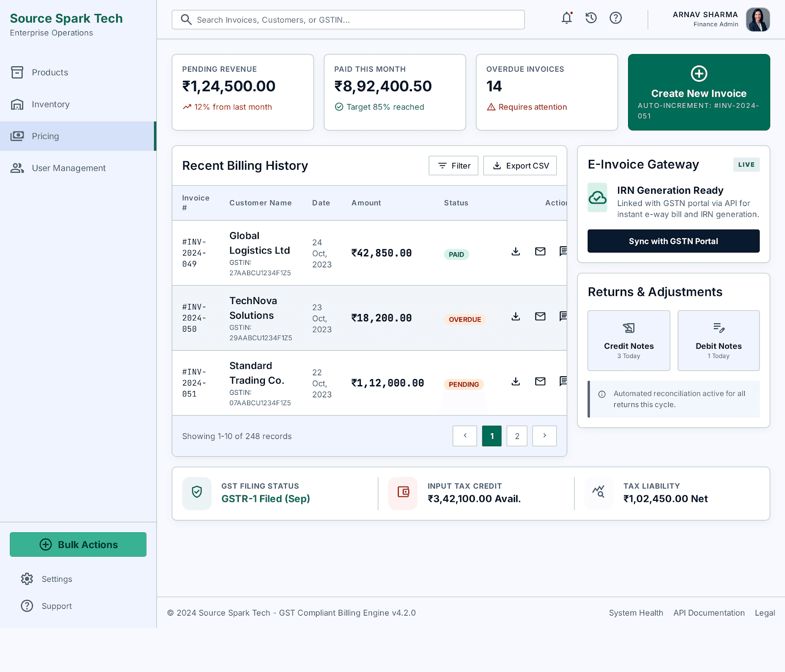Go to User Management in the sidebar

click(78, 168)
